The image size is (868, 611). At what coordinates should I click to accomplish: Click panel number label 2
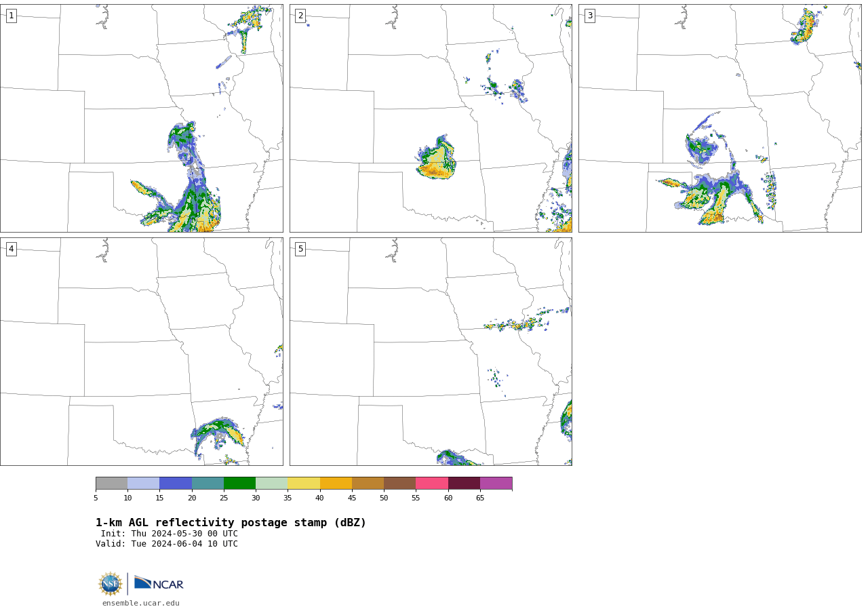[x=300, y=16]
